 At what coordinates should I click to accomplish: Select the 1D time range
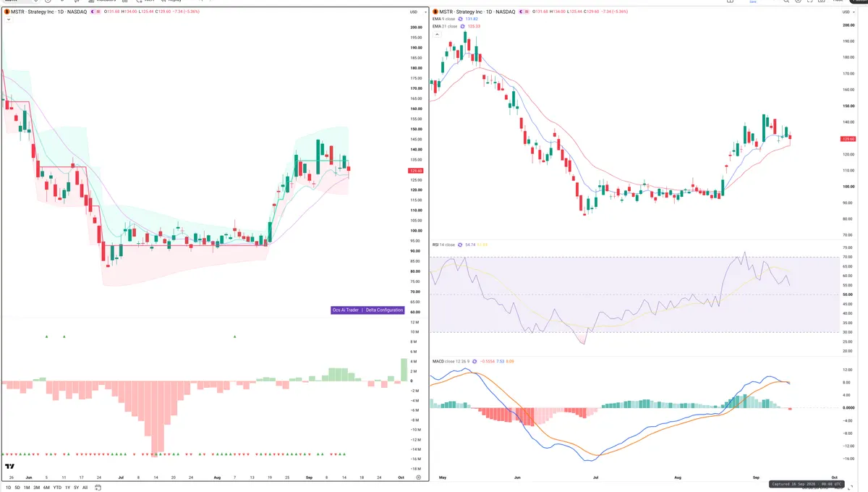[9, 488]
